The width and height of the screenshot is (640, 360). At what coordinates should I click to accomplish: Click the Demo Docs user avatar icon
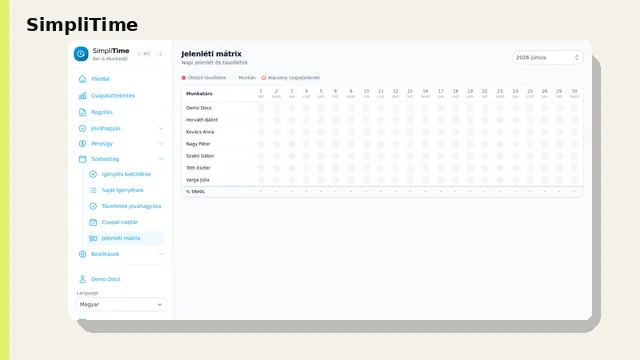click(x=82, y=279)
